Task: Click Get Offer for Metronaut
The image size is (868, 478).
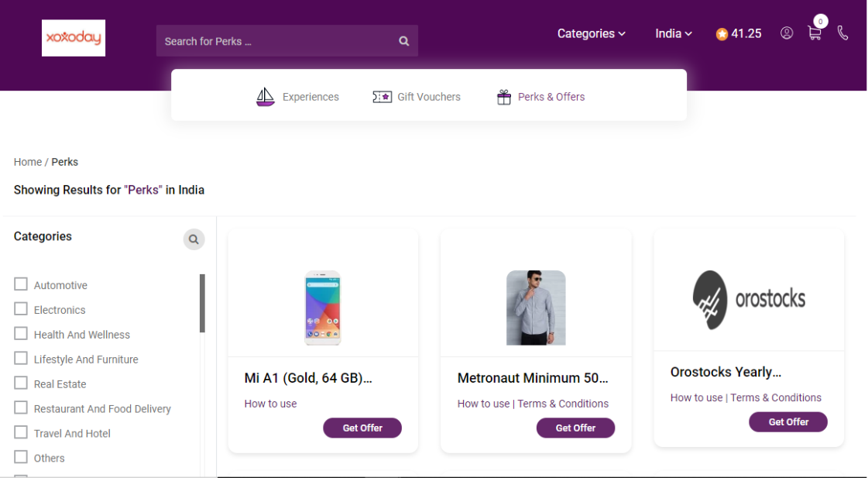Action: pos(576,428)
